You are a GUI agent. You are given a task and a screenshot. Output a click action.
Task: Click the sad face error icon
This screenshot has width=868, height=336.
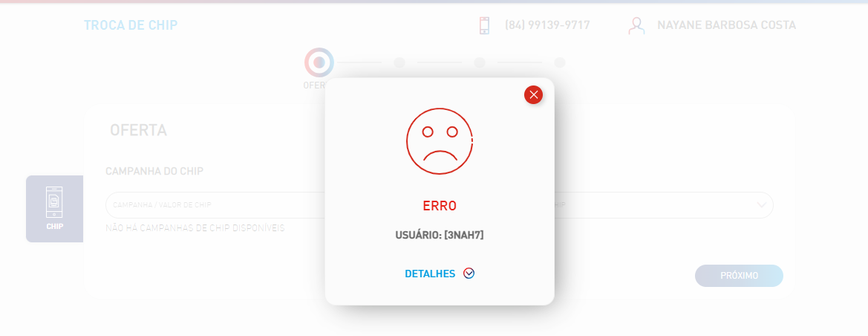pyautogui.click(x=440, y=141)
